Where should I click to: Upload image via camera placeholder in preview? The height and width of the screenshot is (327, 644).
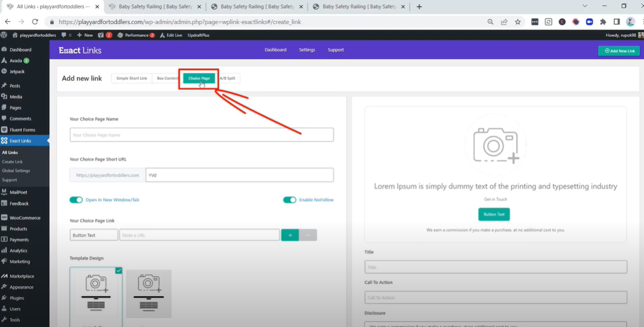(495, 145)
